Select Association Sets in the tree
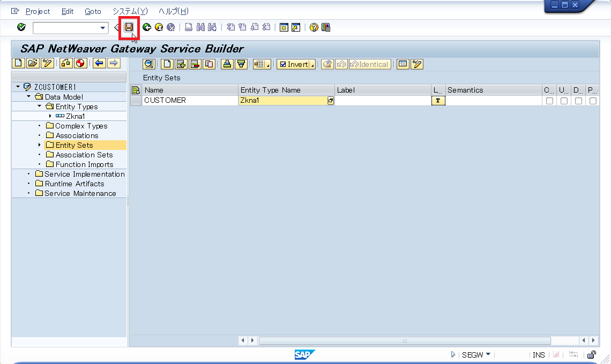Viewport: 611px width, 364px height. 84,155
